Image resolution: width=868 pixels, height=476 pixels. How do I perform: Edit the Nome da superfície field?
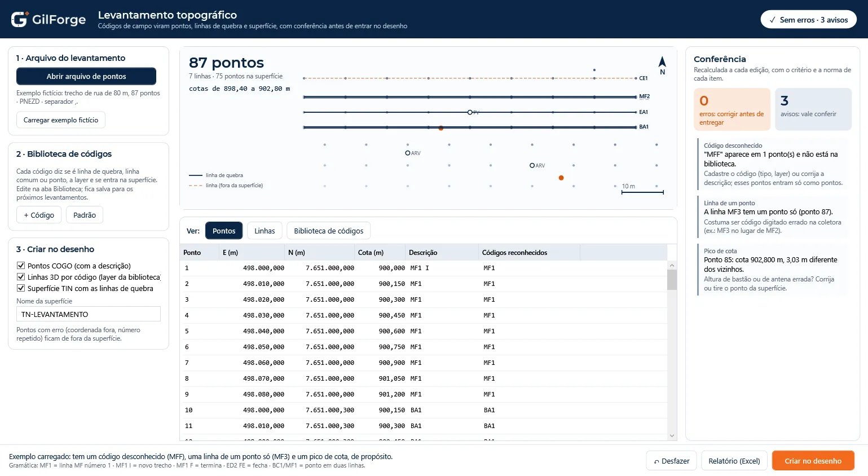[x=89, y=314]
